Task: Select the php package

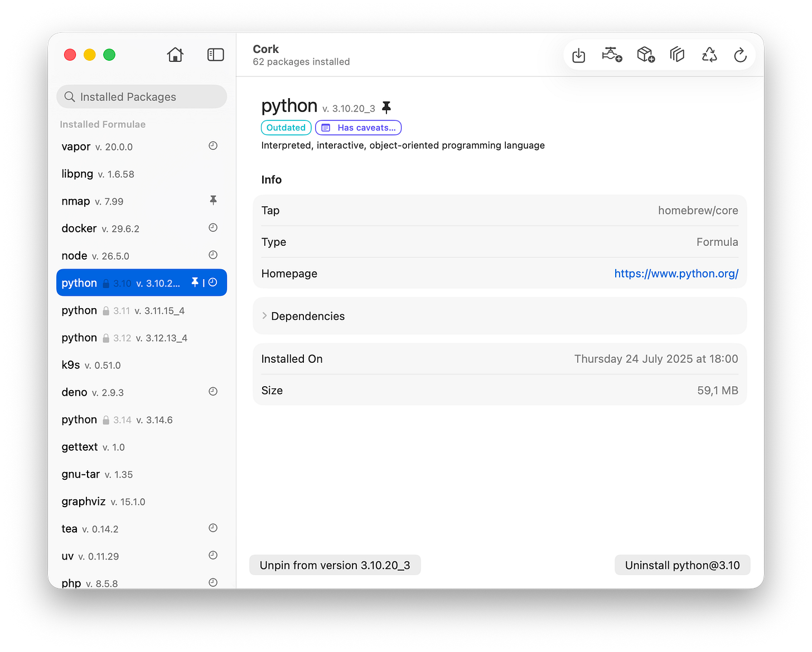Action: [x=142, y=580]
